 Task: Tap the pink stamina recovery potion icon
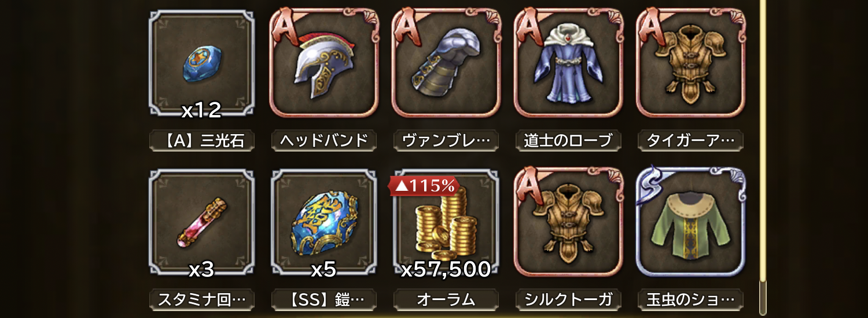tap(202, 222)
